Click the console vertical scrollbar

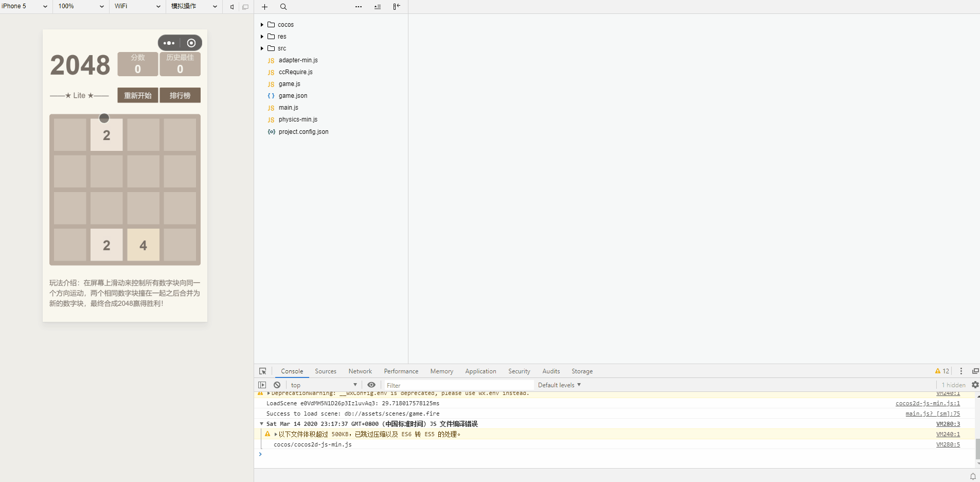(x=977, y=449)
